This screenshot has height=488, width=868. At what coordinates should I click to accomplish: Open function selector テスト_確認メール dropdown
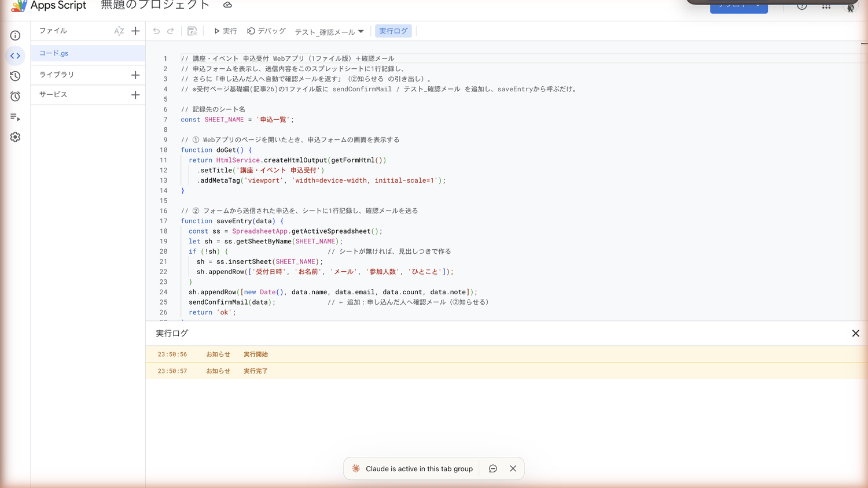click(329, 32)
